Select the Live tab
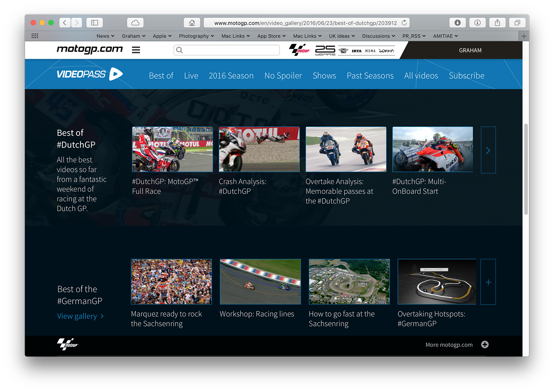Screen dimensions: 554x392 tap(191, 76)
